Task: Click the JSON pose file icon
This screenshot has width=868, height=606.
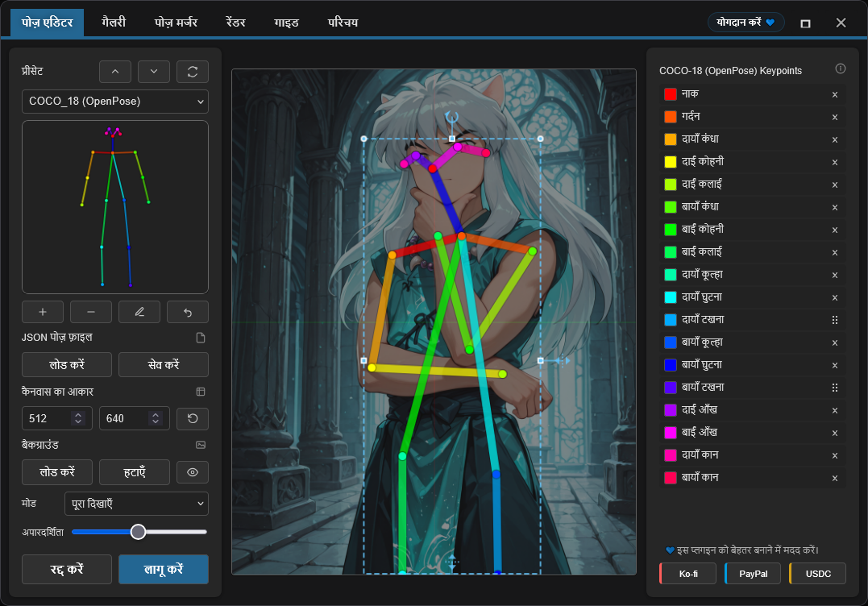Action: [201, 338]
